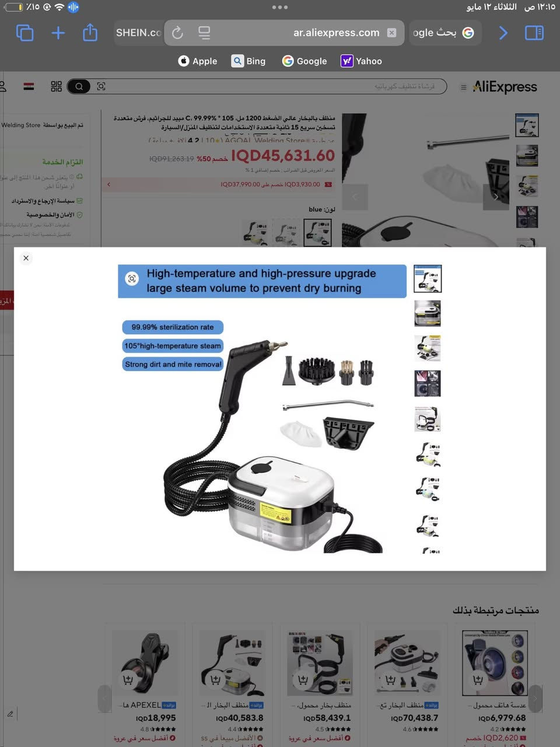Reload the page with the refresh icon
The width and height of the screenshot is (560, 747).
pyautogui.click(x=178, y=33)
